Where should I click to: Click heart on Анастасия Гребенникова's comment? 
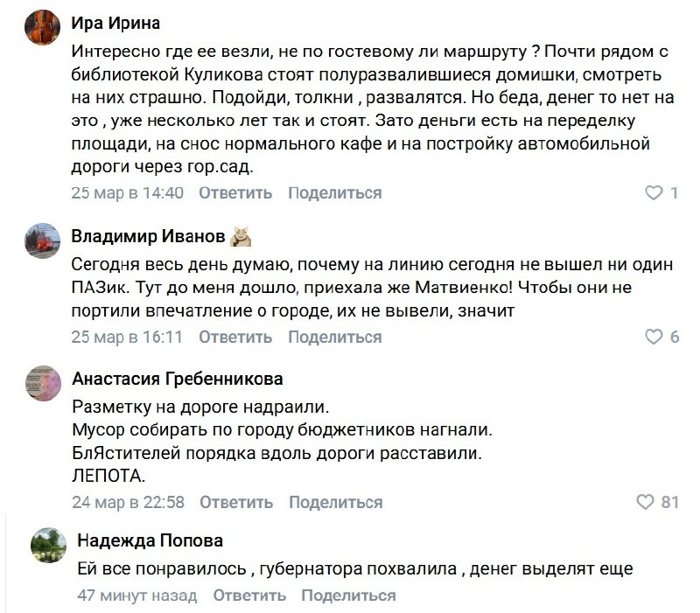click(645, 502)
